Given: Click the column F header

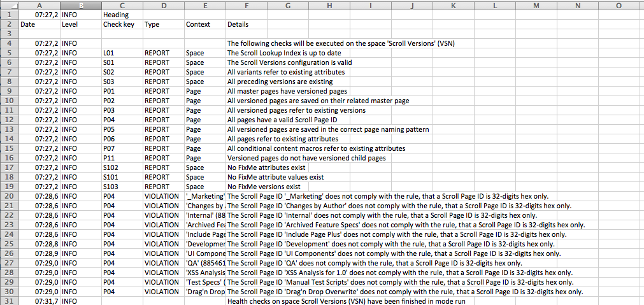Looking at the screenshot, I should point(246,4).
